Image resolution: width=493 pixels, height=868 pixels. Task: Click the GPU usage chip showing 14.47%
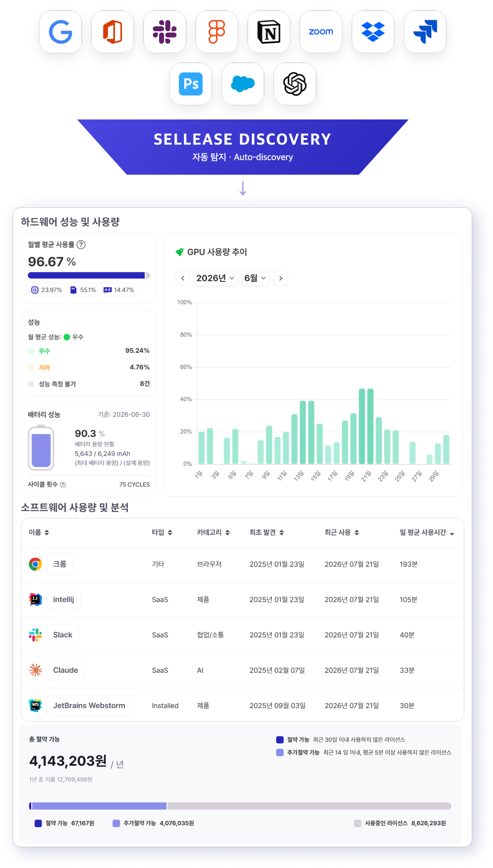(x=119, y=290)
